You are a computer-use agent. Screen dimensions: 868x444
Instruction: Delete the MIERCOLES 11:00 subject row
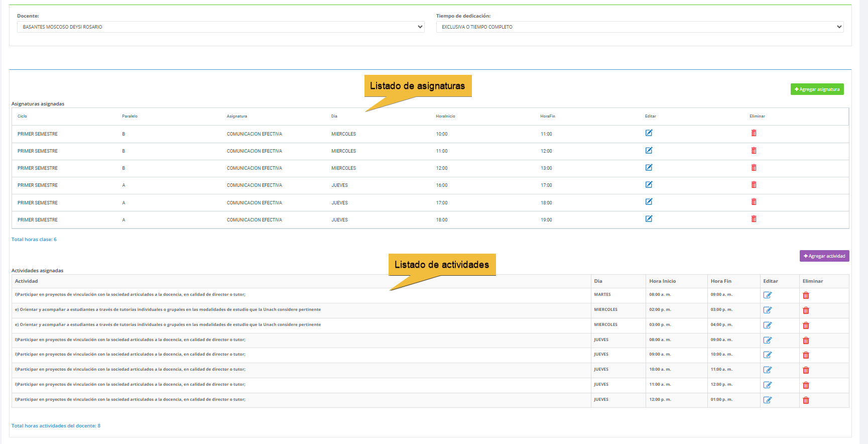754,151
